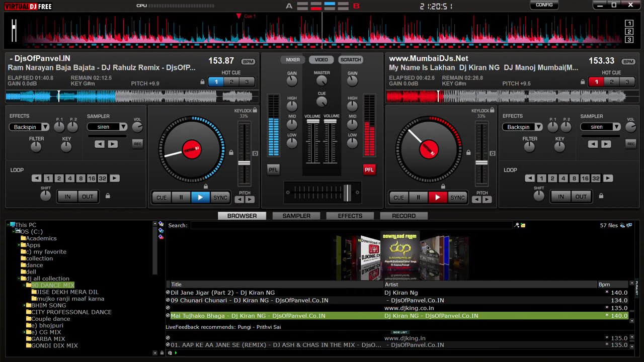
Task: Start recording the left sampler with REC
Action: [137, 144]
